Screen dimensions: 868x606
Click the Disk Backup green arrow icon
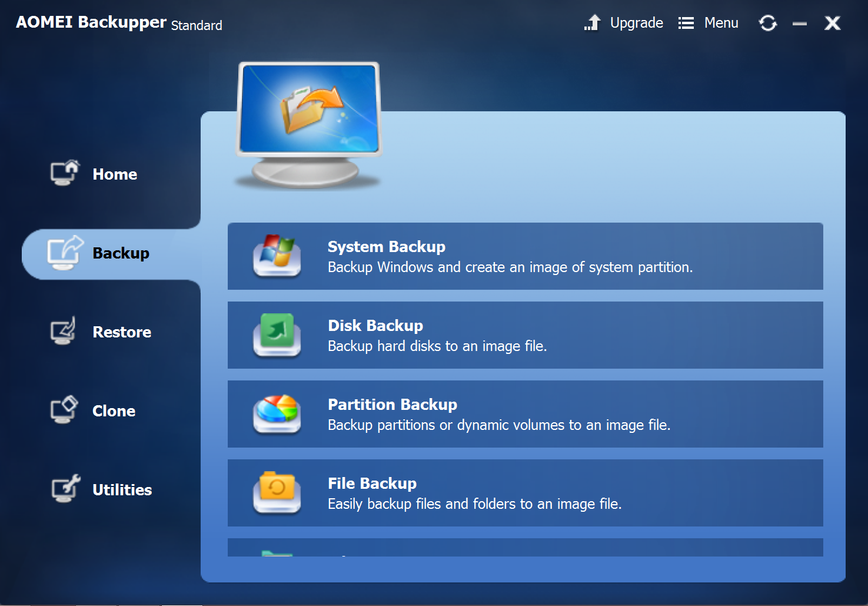(277, 335)
